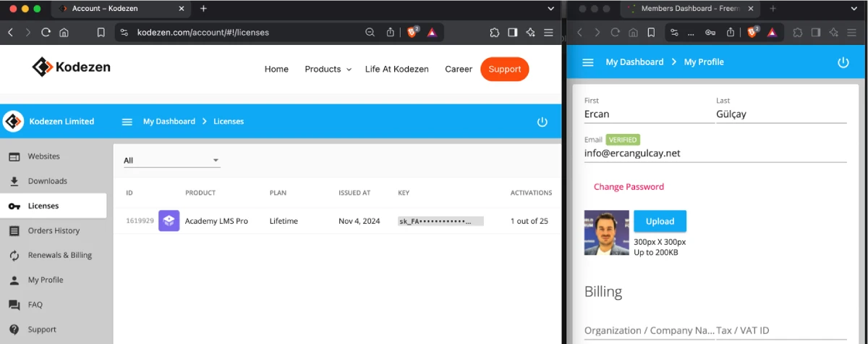The image size is (868, 344).
Task: Expand the tab list chevron in the left browser
Action: coord(551,9)
